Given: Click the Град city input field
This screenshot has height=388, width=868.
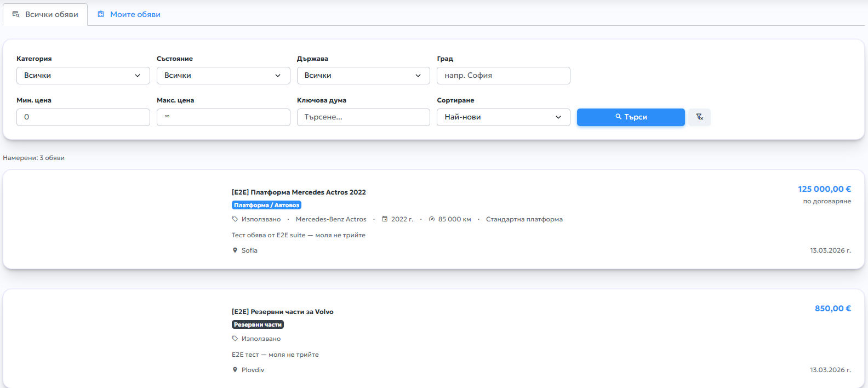Looking at the screenshot, I should coord(504,76).
